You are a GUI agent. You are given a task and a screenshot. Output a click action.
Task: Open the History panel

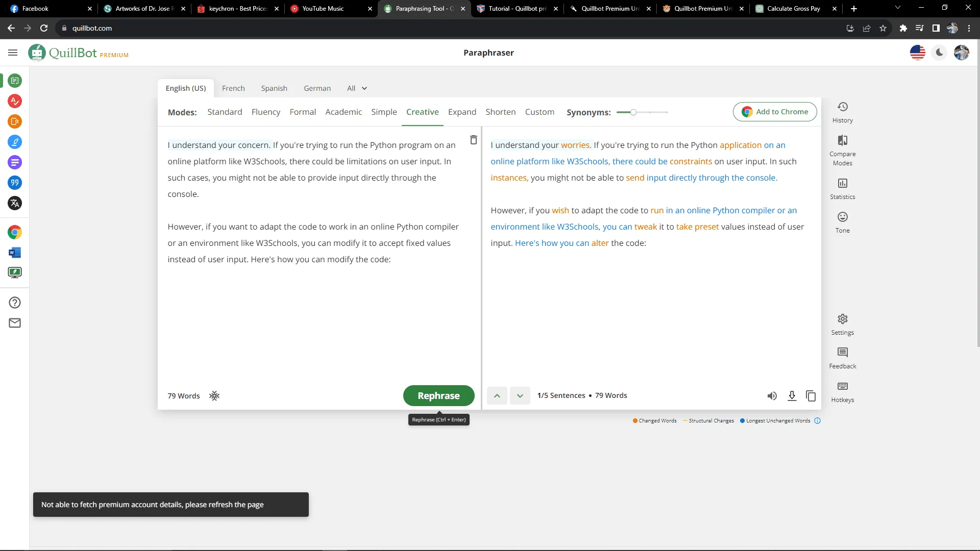click(x=842, y=112)
